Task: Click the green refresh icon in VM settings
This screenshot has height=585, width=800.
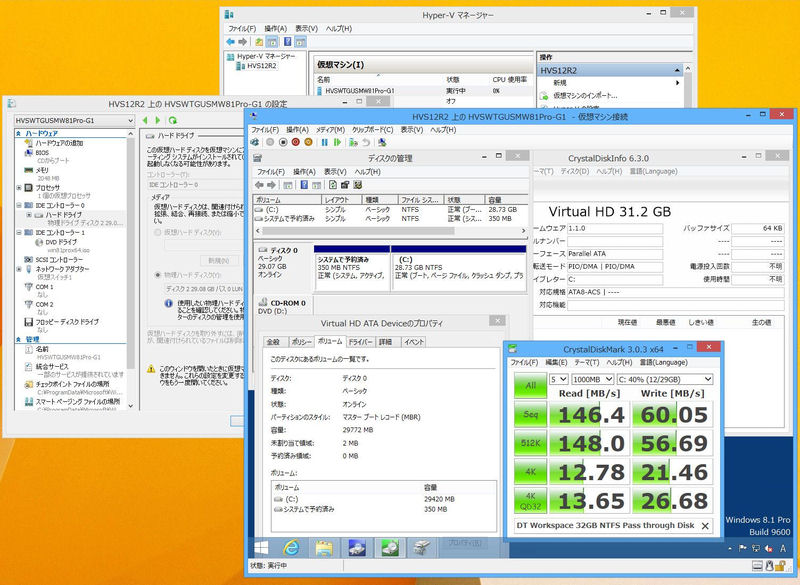Action: [172, 120]
